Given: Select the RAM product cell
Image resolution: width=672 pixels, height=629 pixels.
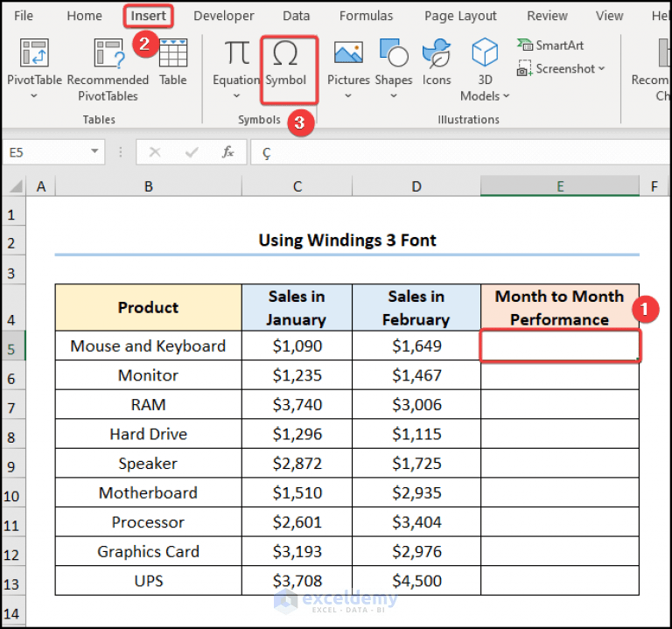Looking at the screenshot, I should pyautogui.click(x=148, y=404).
